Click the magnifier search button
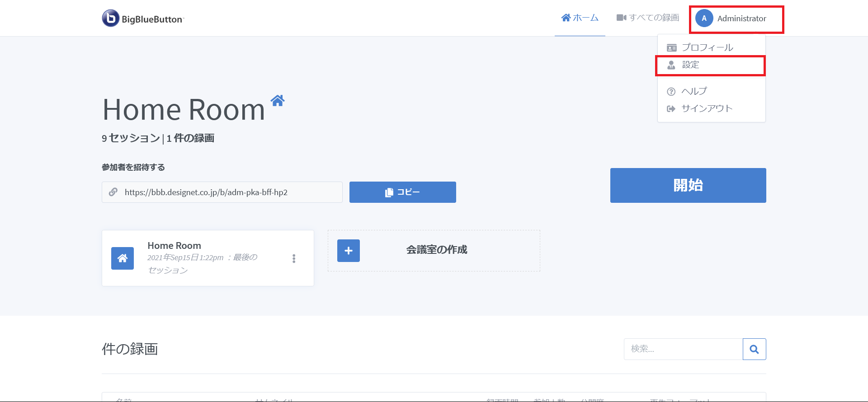 coord(755,349)
